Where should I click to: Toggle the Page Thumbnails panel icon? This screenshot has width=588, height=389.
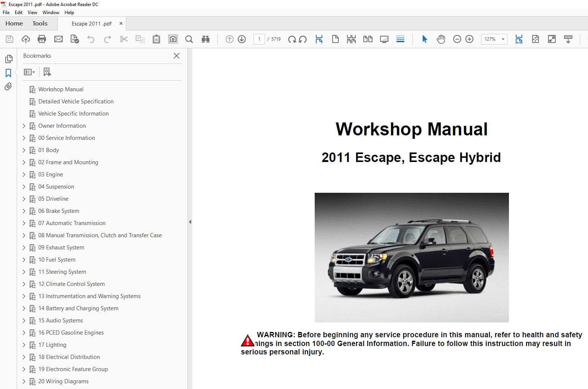[x=8, y=59]
